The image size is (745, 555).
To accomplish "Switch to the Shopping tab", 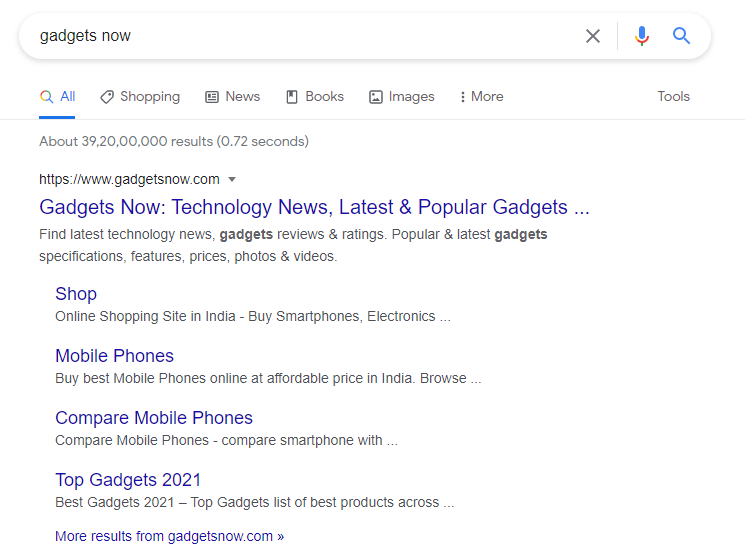I will [140, 96].
